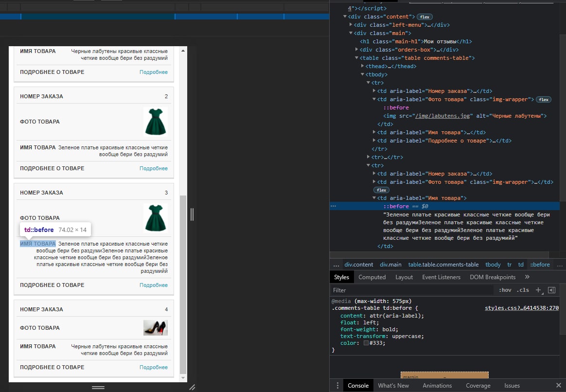Click the flex badge beside the first img-wrapper td
The width and height of the screenshot is (566, 392).
[544, 100]
